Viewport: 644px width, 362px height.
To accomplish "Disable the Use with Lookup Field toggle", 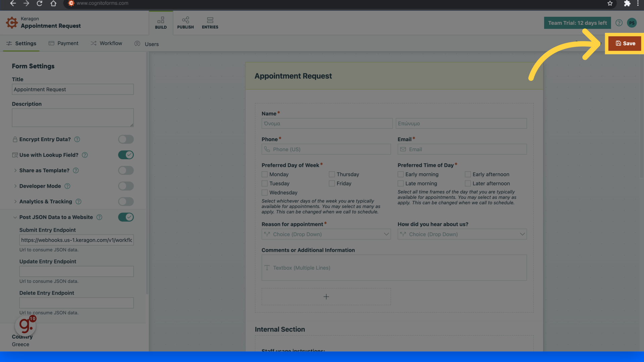I will tap(126, 155).
